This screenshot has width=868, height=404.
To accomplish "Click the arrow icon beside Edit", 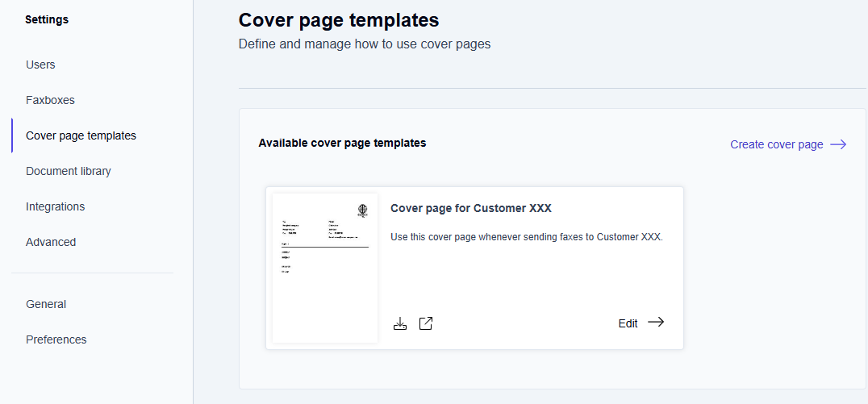I will [x=656, y=323].
